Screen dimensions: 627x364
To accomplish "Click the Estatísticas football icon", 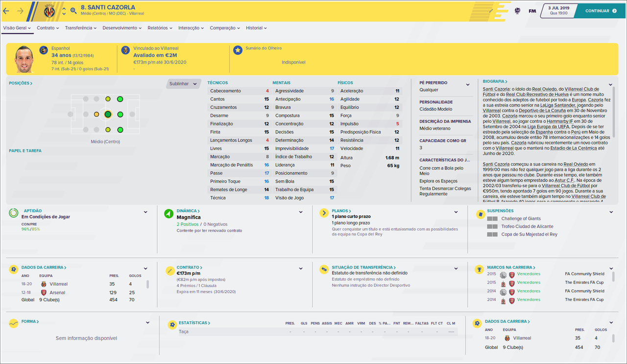I will pos(171,325).
